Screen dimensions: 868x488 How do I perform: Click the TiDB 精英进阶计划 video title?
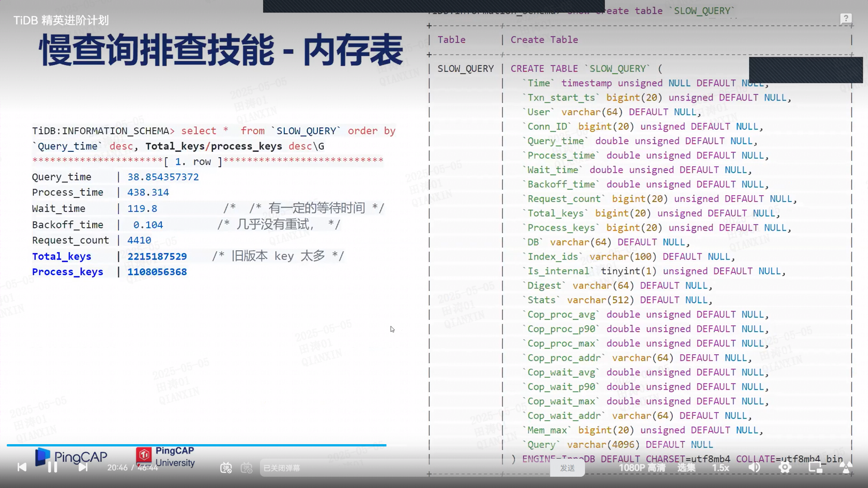(x=61, y=20)
